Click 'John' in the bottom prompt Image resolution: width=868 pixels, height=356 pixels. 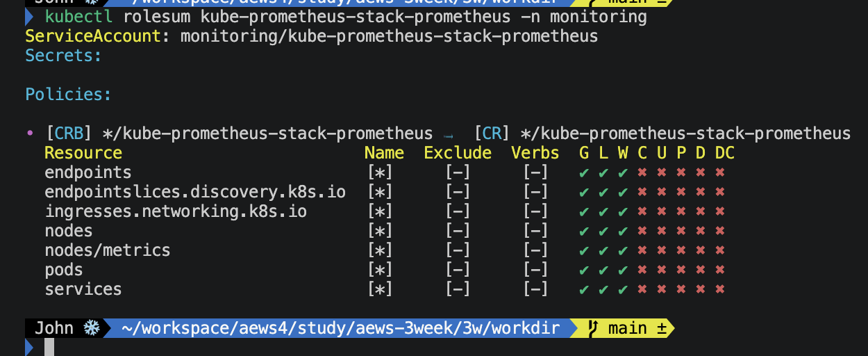tap(54, 328)
